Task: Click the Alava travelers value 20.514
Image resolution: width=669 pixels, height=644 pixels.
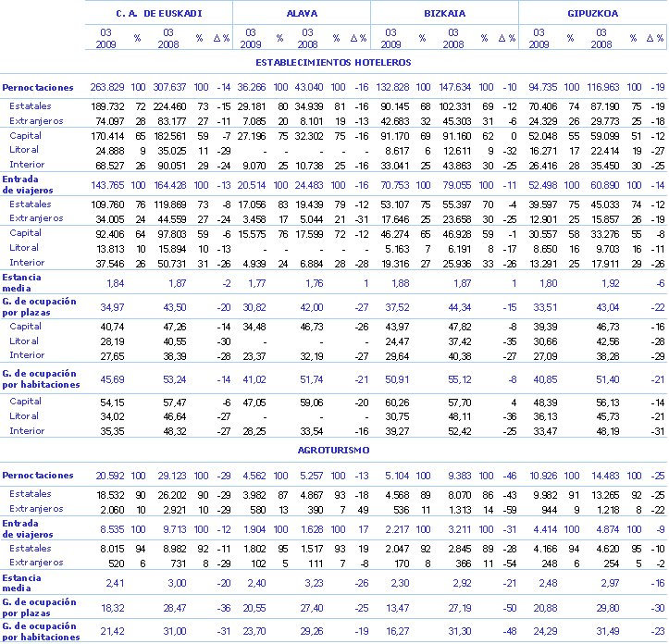Action: 252,186
